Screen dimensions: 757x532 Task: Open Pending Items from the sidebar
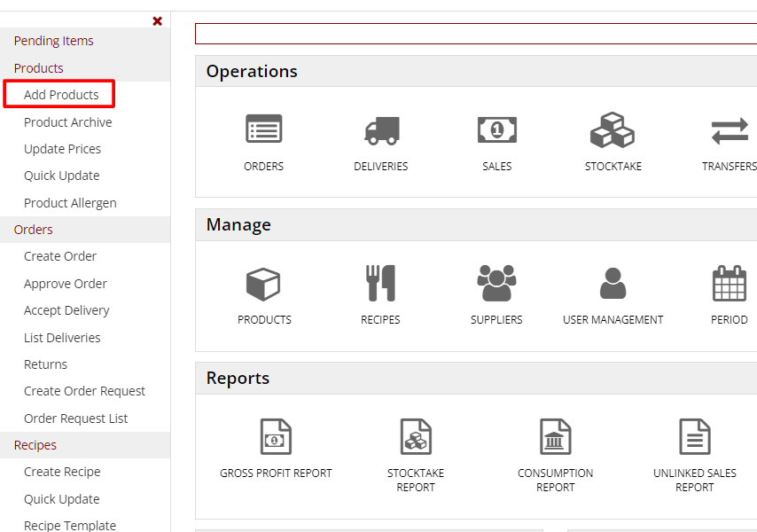[x=53, y=41]
